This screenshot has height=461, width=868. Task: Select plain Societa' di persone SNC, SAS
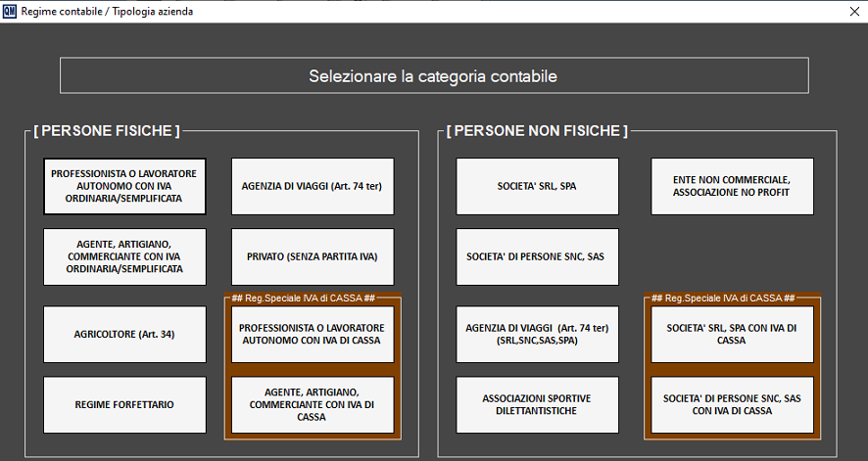pos(537,256)
